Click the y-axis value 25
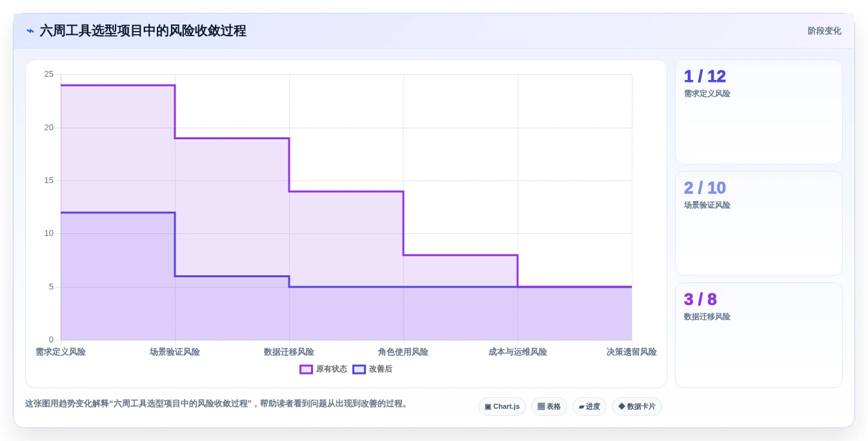868x441 pixels. pos(49,74)
